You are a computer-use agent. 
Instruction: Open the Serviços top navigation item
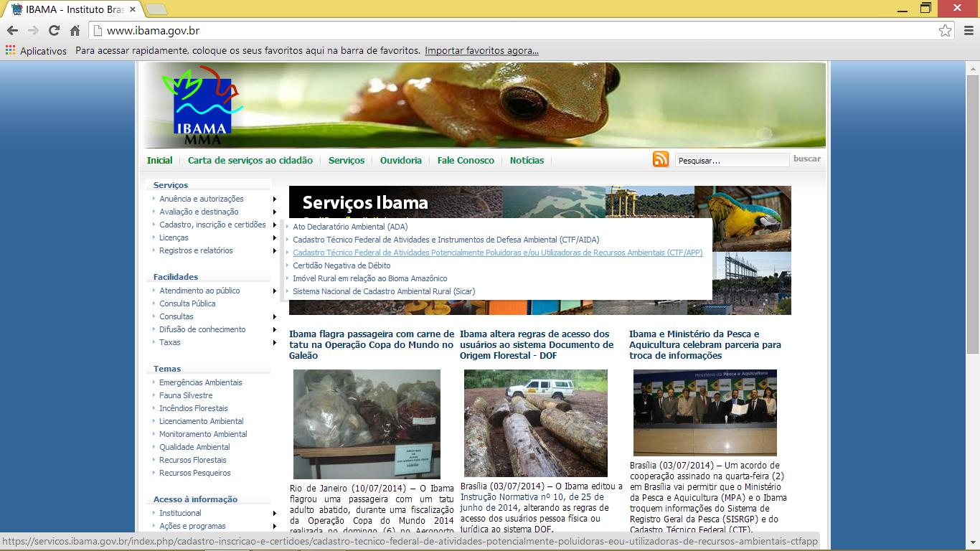tap(347, 161)
